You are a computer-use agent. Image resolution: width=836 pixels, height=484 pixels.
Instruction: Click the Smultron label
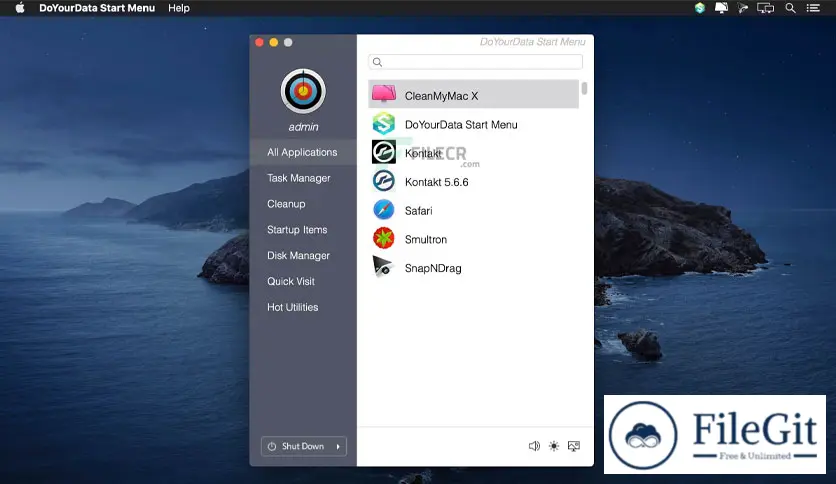(426, 240)
